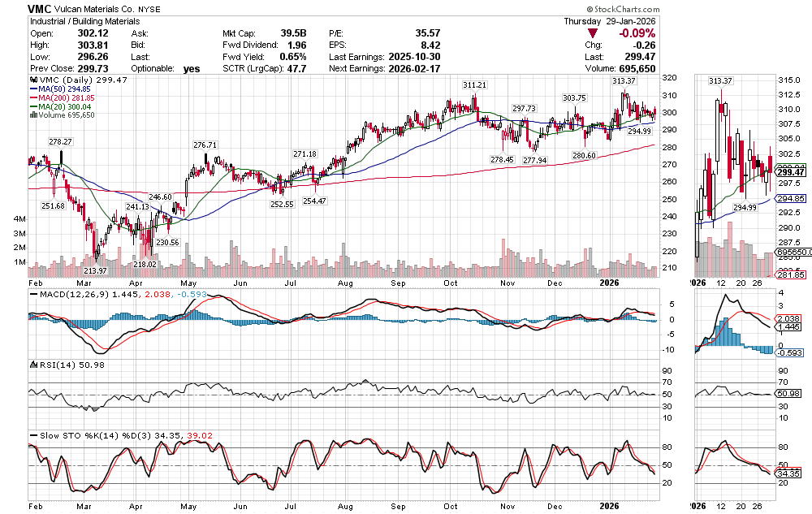
Task: Click the MA(20) green legend line marker
Action: coord(32,106)
